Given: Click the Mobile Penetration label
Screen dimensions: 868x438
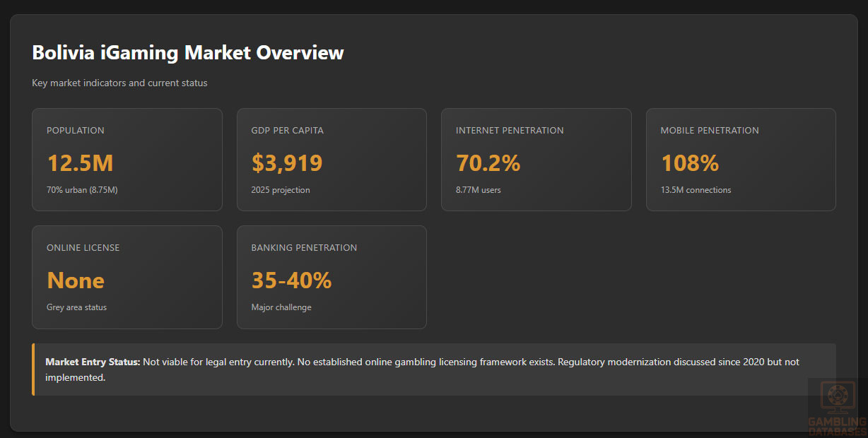Looking at the screenshot, I should 710,131.
